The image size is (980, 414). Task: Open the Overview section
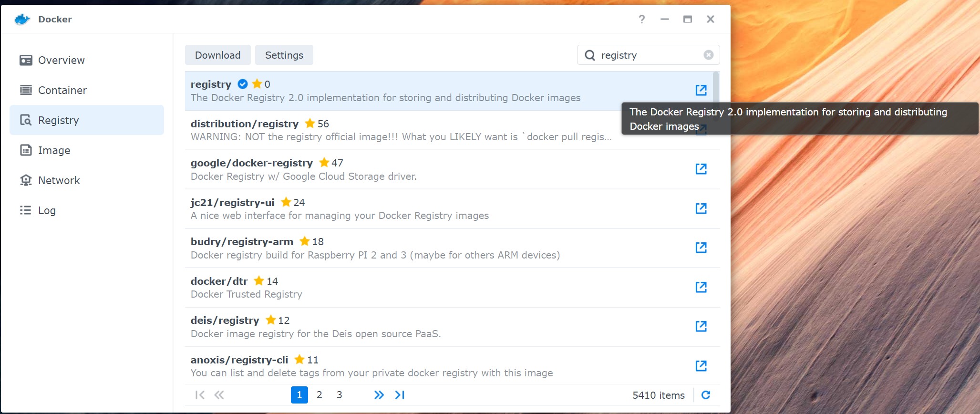coord(87,60)
